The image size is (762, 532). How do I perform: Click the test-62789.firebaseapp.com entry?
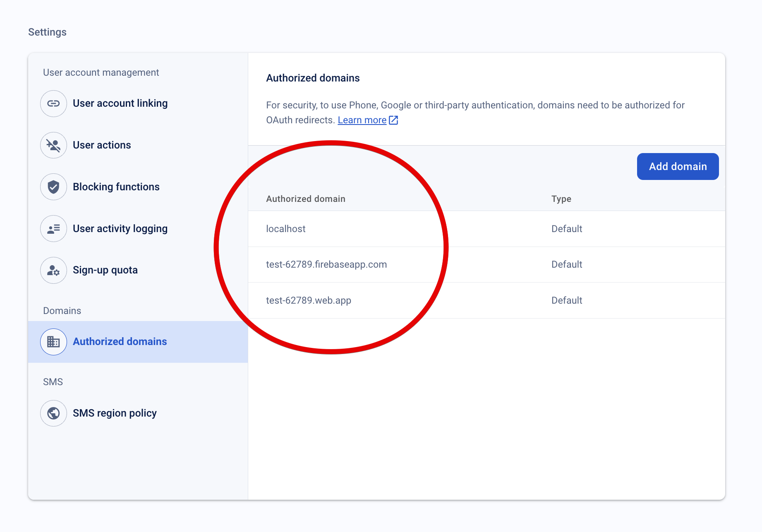[x=327, y=264]
